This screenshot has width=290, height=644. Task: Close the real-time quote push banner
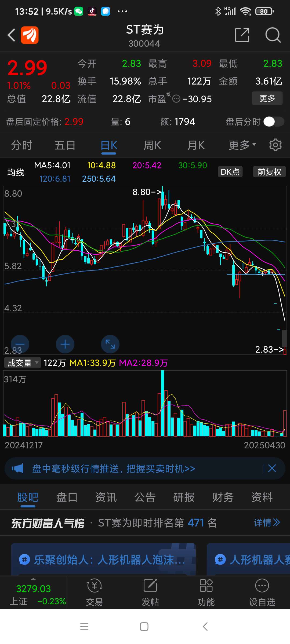(x=272, y=469)
